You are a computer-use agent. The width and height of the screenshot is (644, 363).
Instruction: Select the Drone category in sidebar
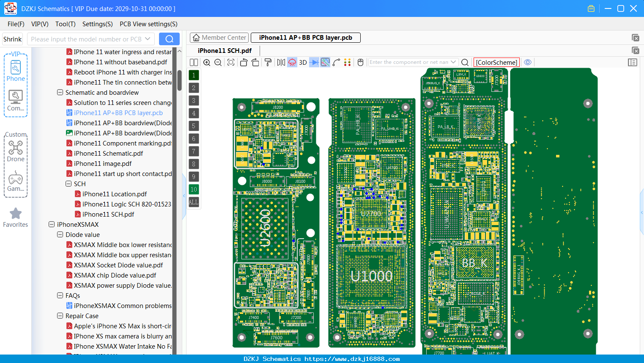[x=16, y=151]
